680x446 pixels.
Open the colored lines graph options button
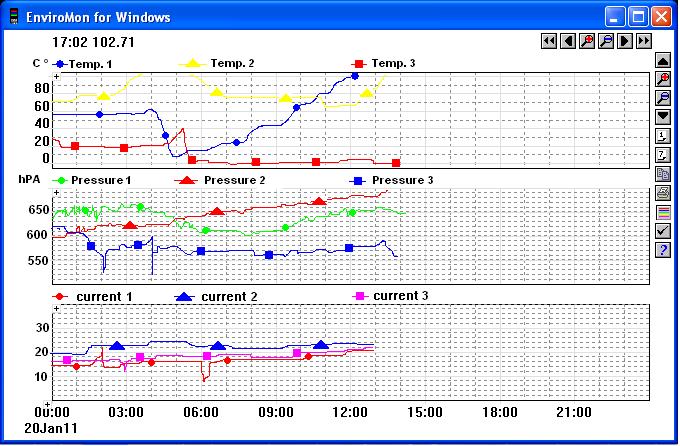pyautogui.click(x=663, y=212)
